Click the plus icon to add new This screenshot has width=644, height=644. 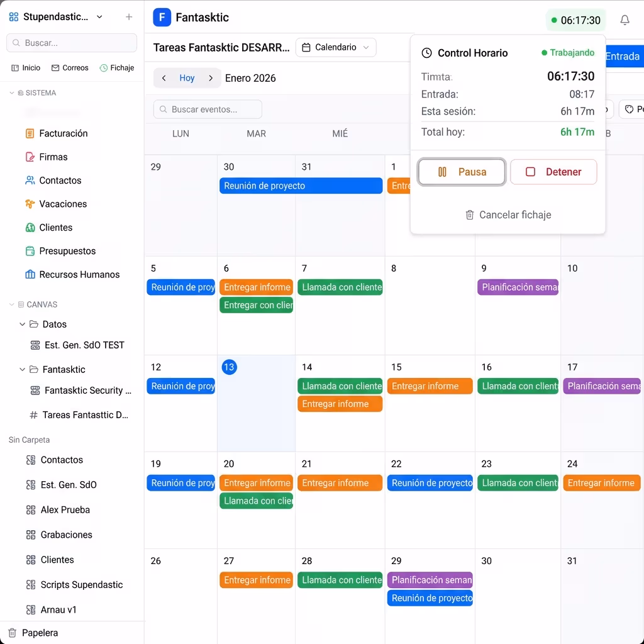129,17
